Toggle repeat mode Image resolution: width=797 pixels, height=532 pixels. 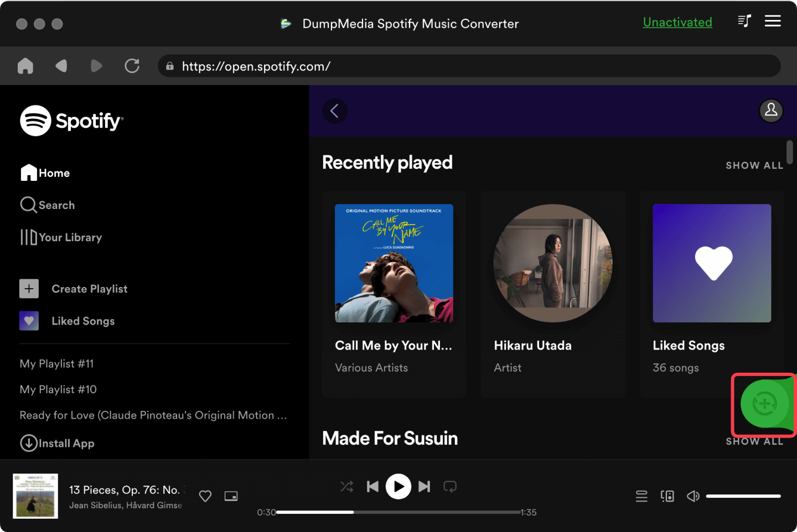[x=450, y=487]
